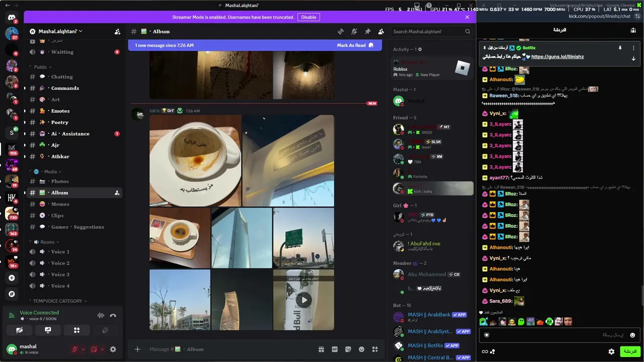Turn on camera in voice panel
This screenshot has height=362, width=644.
click(x=19, y=330)
